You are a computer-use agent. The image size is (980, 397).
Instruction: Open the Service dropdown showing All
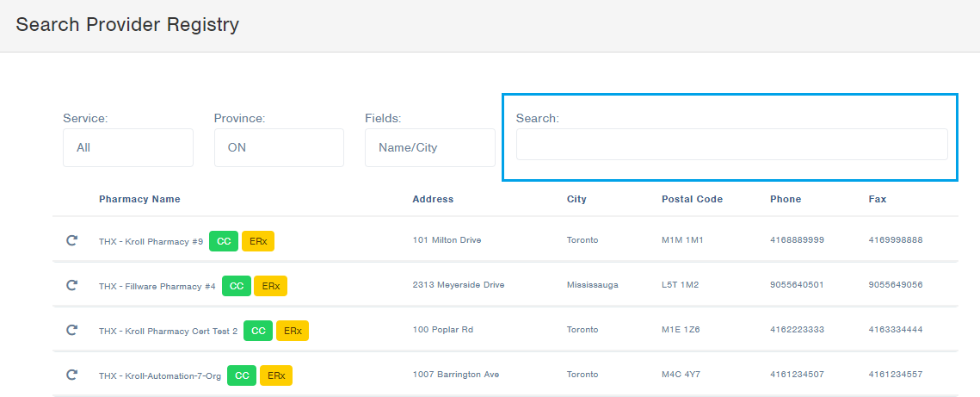point(128,147)
